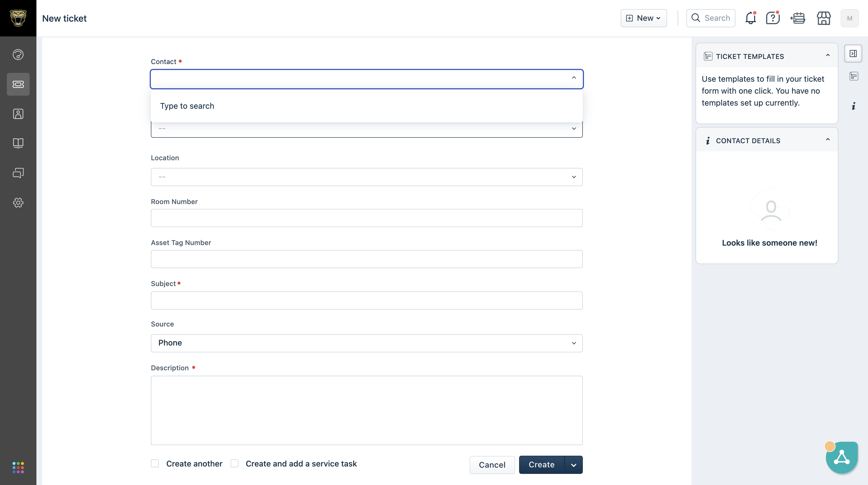Viewport: 868px width, 485px height.
Task: Open the New dropdown button
Action: pos(643,18)
